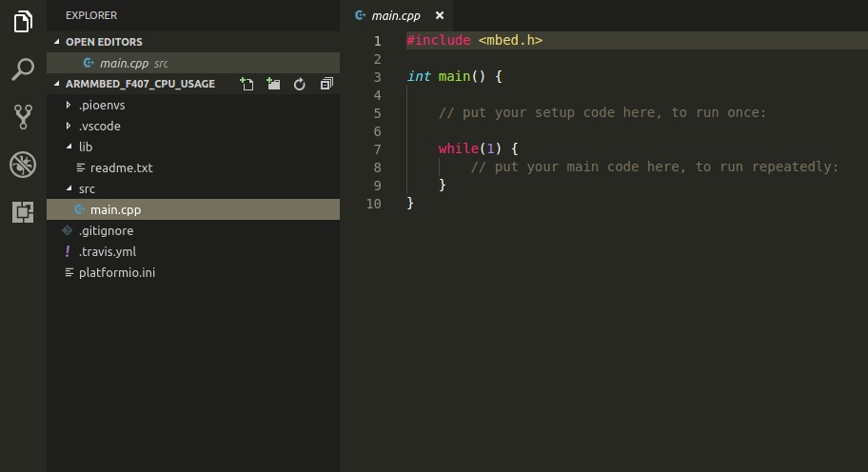Select the .vscode folder name
Viewport: 868px width, 472px height.
tap(100, 127)
